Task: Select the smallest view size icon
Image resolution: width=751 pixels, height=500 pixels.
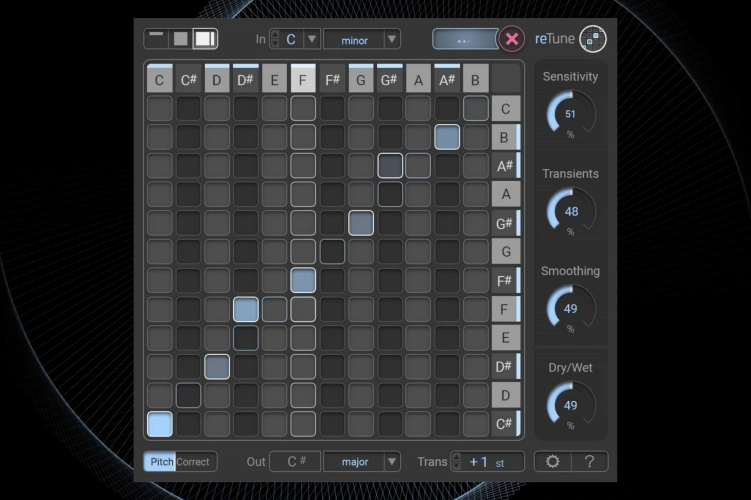Action: coord(156,38)
